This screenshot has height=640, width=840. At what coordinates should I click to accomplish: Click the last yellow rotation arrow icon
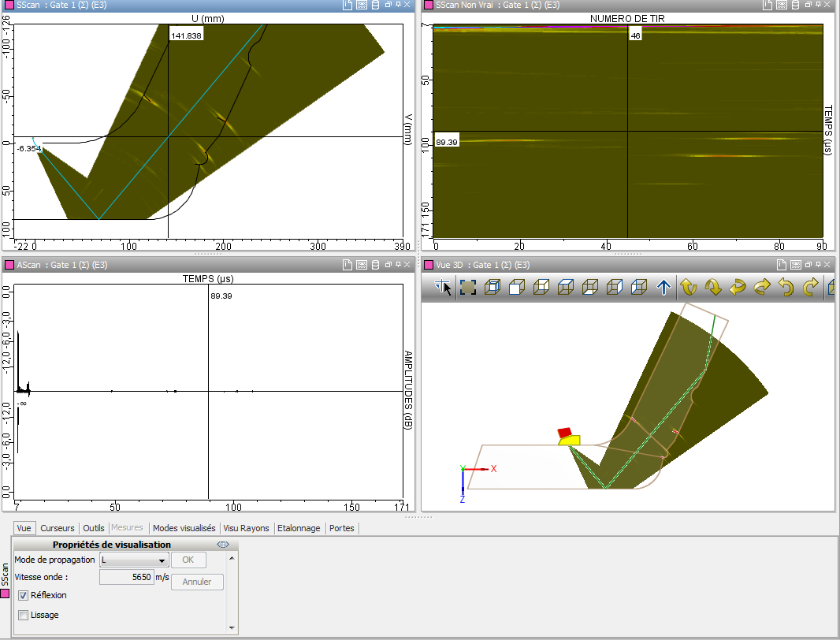click(810, 288)
